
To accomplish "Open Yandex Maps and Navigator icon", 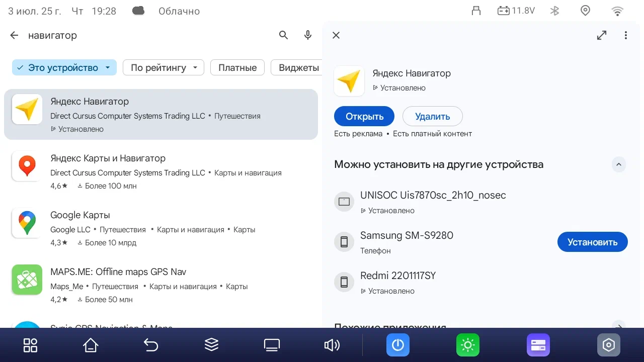I will pos(27,166).
